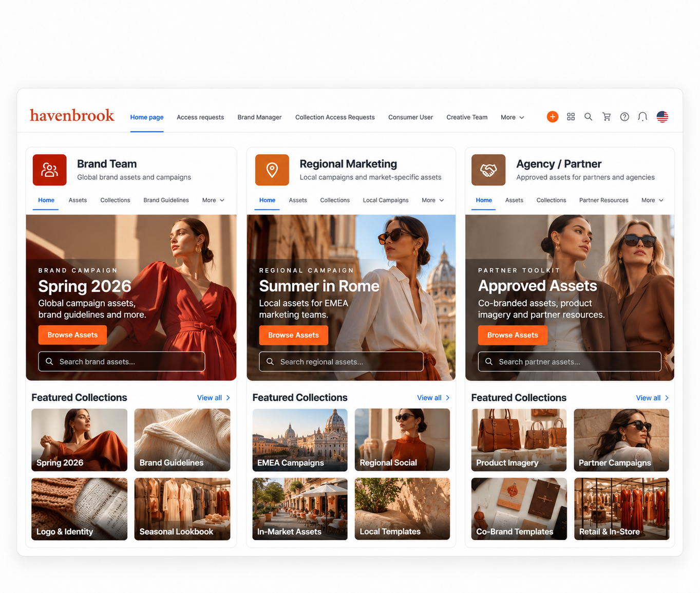This screenshot has width=700, height=593.
Task: Select the Local Campaigns tab
Action: [x=386, y=200]
